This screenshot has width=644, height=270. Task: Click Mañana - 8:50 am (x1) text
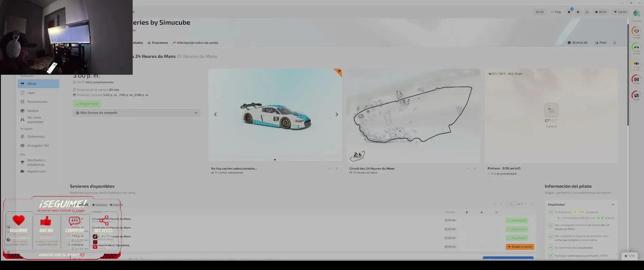click(504, 168)
